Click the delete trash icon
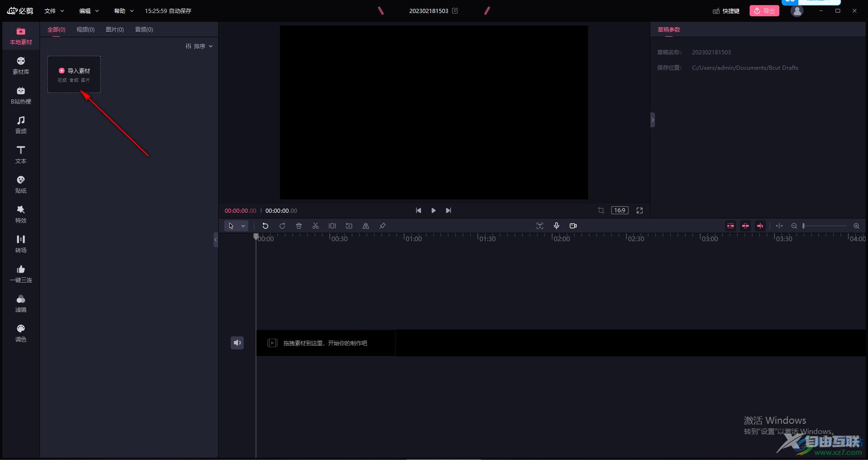 tap(299, 226)
